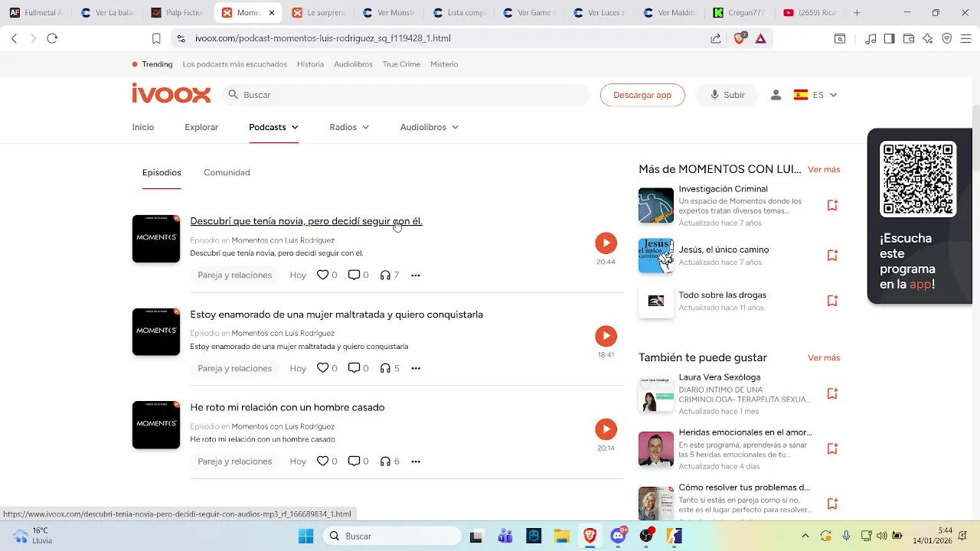Follow 'Laura Vera Sexóloga' bookmark icon
The width and height of the screenshot is (980, 551).
pyautogui.click(x=832, y=393)
